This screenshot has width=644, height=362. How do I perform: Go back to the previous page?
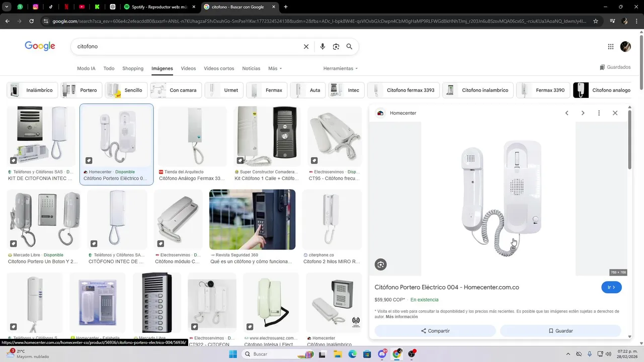click(x=7, y=21)
